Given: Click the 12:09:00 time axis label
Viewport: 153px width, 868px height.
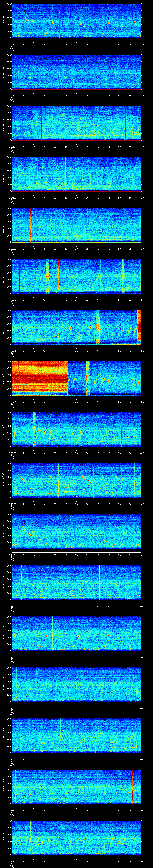Looking at the screenshot, I should 12,453.
